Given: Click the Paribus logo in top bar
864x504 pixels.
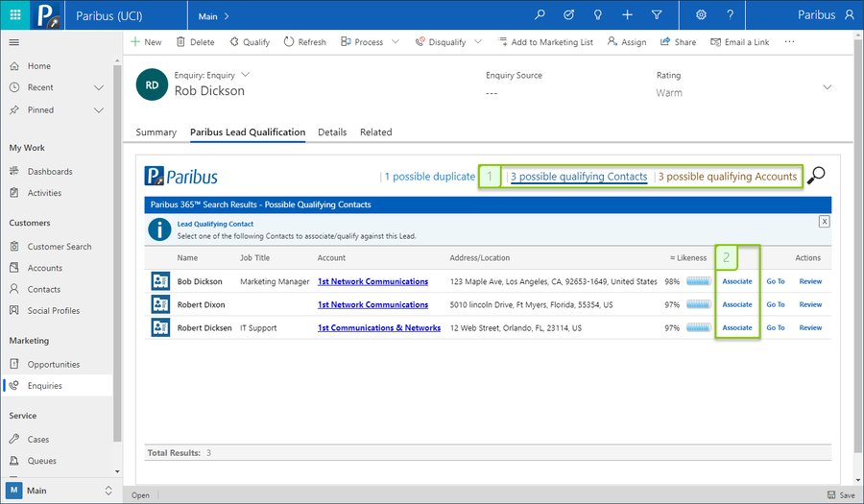Looking at the screenshot, I should [47, 14].
